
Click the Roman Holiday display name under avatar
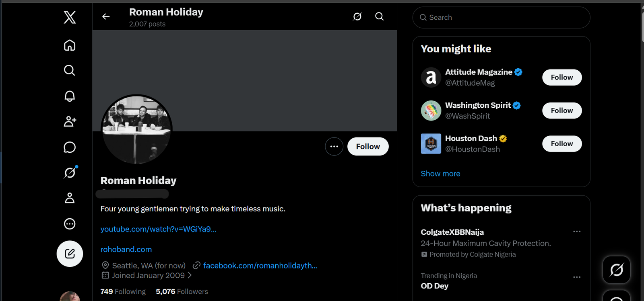point(138,180)
